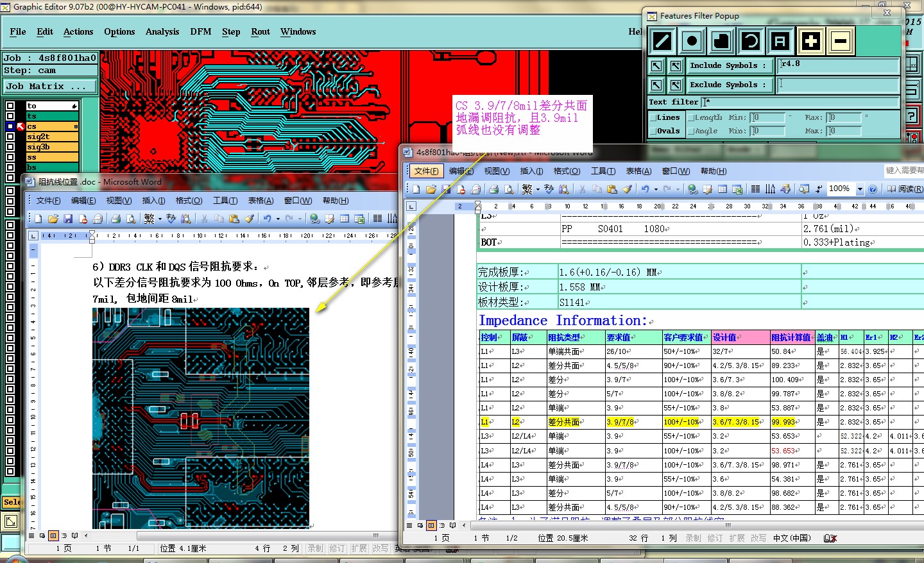This screenshot has height=563, width=924.
Task: Open the File menu in Graphic Editor
Action: coord(18,32)
